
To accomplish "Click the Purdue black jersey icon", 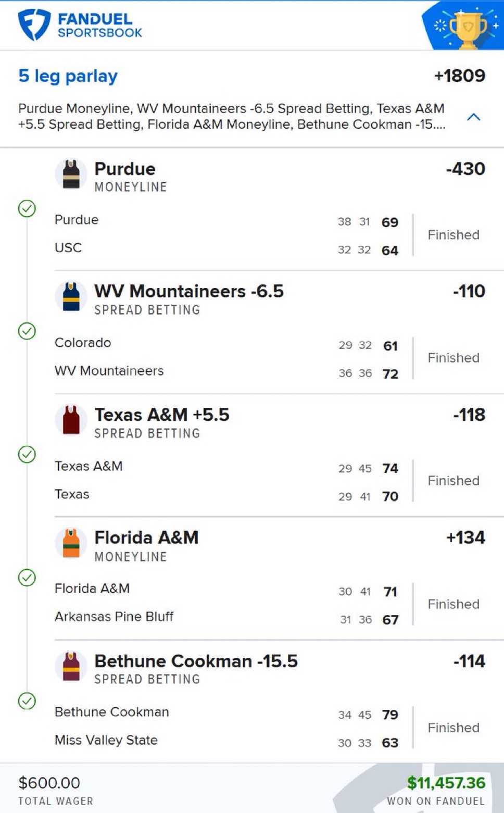I will click(x=71, y=174).
